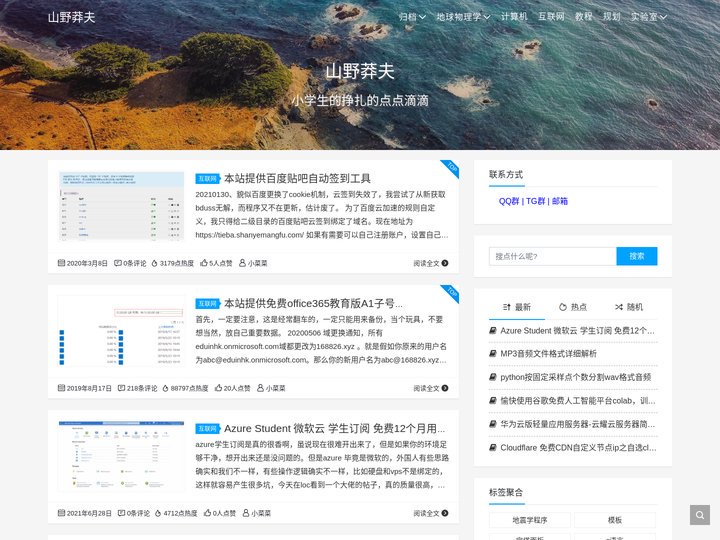Click the author name 小菜菜 on Azure post
This screenshot has width=720, height=540.
tap(261, 513)
